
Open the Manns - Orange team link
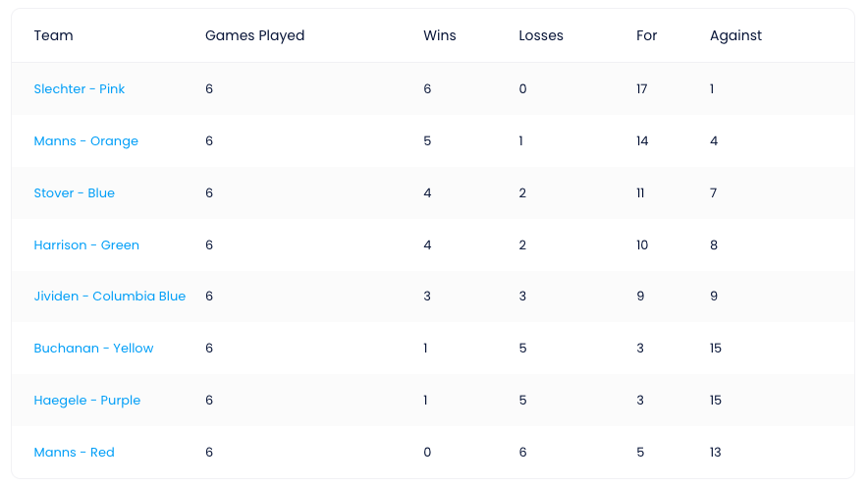point(85,141)
